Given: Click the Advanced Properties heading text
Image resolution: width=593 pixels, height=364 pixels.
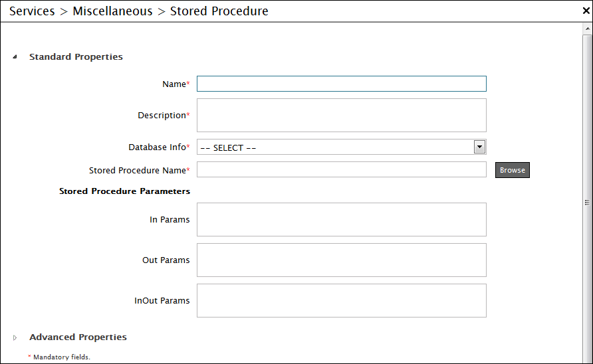Looking at the screenshot, I should (78, 337).
